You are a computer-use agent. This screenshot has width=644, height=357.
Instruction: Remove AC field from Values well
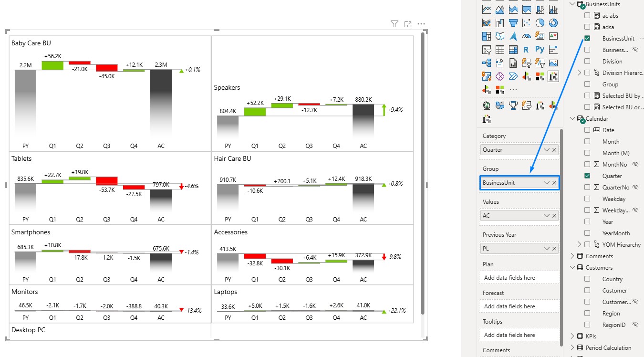click(554, 216)
